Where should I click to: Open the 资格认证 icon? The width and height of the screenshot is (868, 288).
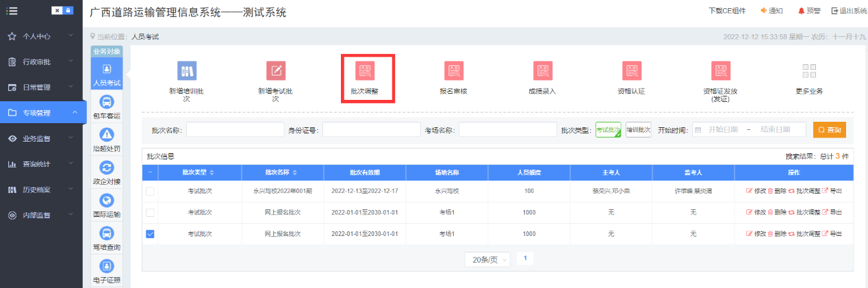pos(631,71)
